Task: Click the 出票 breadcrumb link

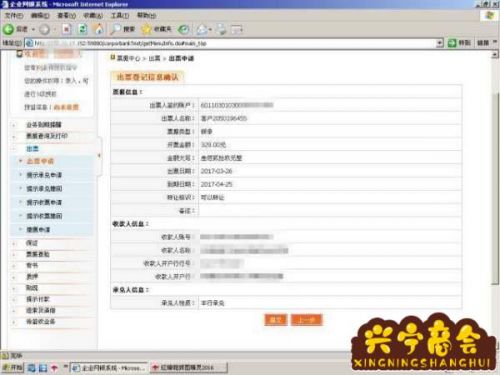Action: coord(154,58)
